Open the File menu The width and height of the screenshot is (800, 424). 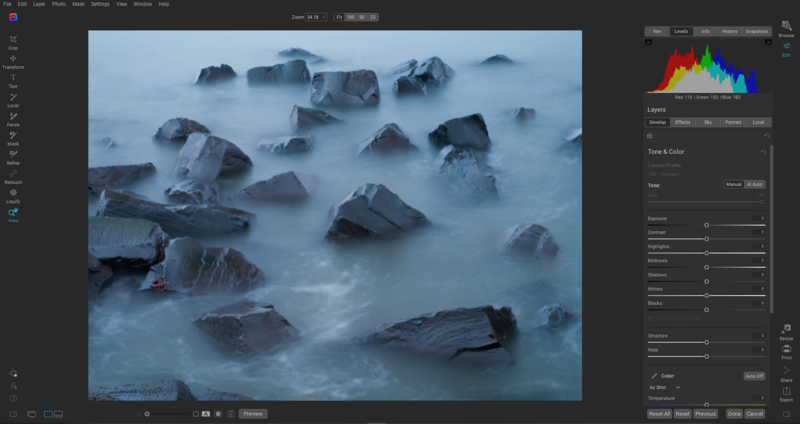tap(7, 4)
